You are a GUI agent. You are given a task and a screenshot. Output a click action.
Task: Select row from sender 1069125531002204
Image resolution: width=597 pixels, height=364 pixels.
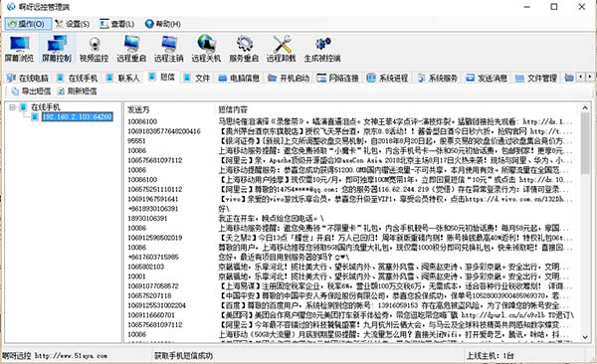349,305
